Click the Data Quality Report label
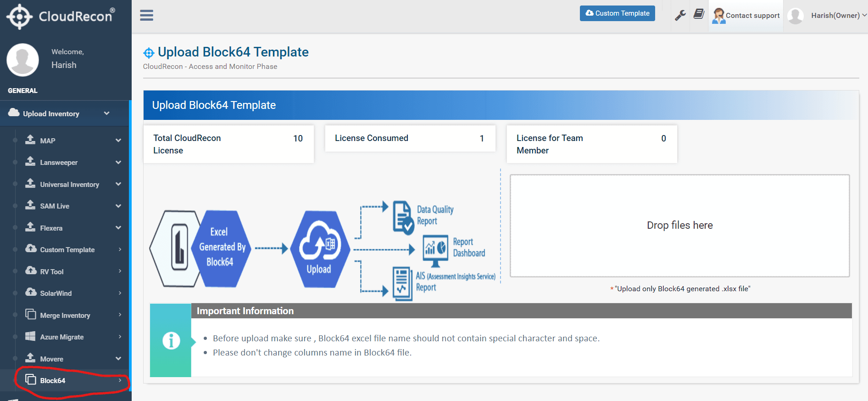Image resolution: width=868 pixels, height=401 pixels. (435, 215)
